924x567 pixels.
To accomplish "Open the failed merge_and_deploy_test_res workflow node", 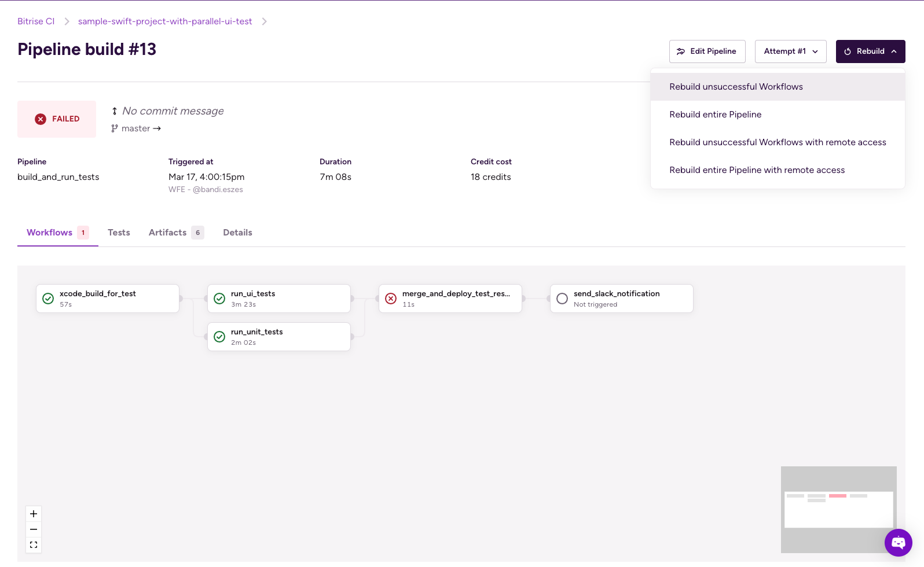I will pyautogui.click(x=450, y=299).
